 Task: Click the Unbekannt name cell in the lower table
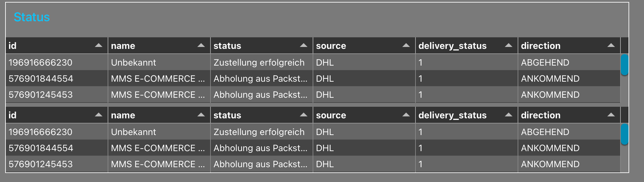point(133,132)
